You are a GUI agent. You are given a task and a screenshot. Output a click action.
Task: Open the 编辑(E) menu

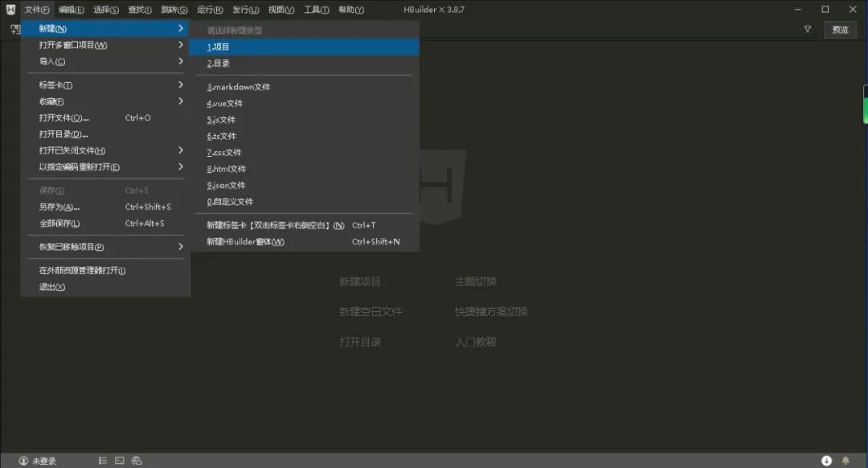click(72, 10)
